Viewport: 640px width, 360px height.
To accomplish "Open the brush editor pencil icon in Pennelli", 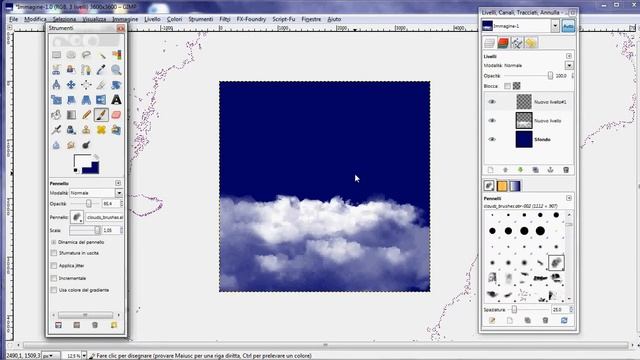I will pyautogui.click(x=492, y=320).
